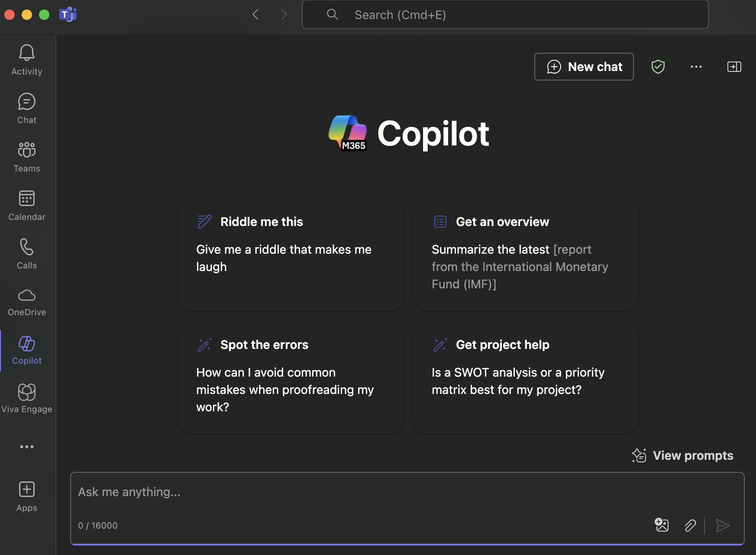This screenshot has width=756, height=555.
Task: Open Calls in the sidebar
Action: click(x=27, y=254)
